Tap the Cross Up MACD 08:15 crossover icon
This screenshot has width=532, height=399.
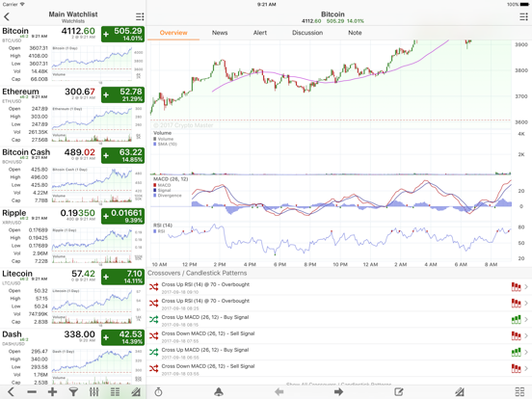pos(153,320)
